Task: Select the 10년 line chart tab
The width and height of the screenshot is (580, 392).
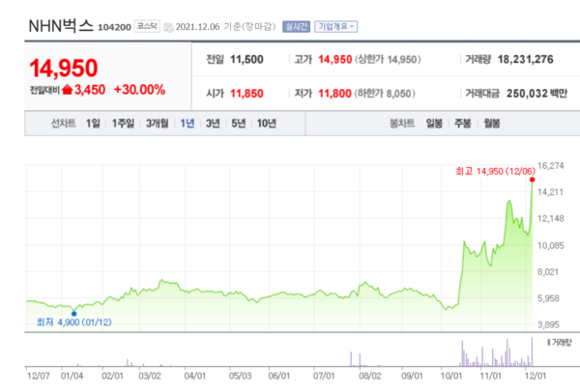Action: [267, 124]
